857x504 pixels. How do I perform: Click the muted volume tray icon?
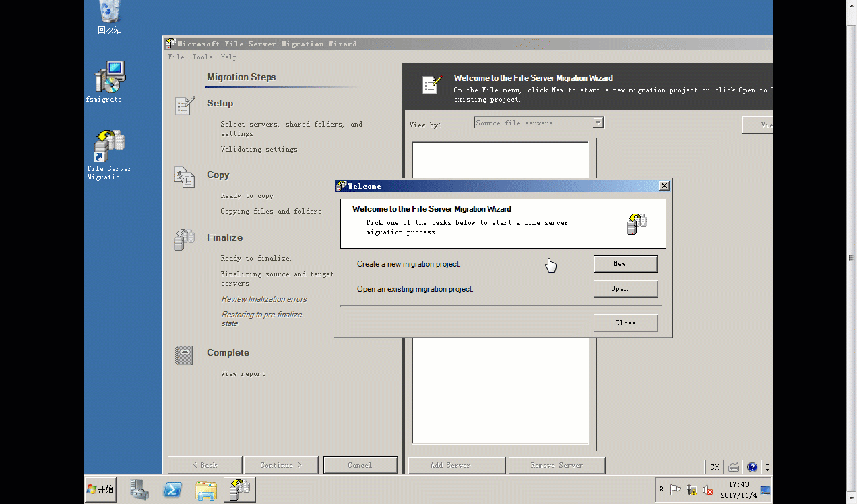708,491
